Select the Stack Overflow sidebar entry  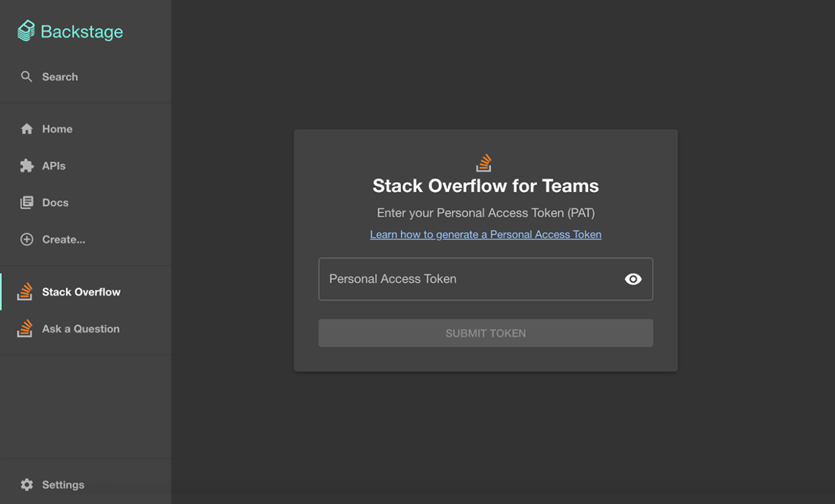point(81,292)
